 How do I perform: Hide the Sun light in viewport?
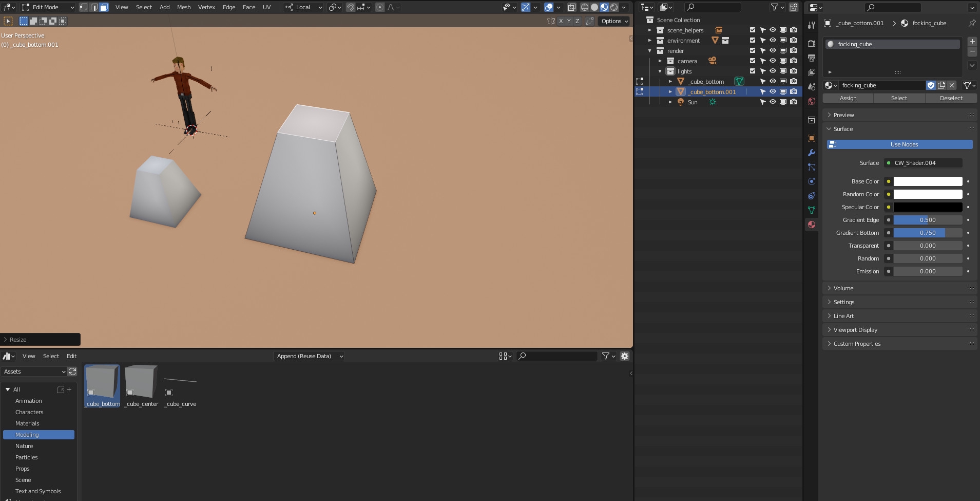[x=773, y=102]
